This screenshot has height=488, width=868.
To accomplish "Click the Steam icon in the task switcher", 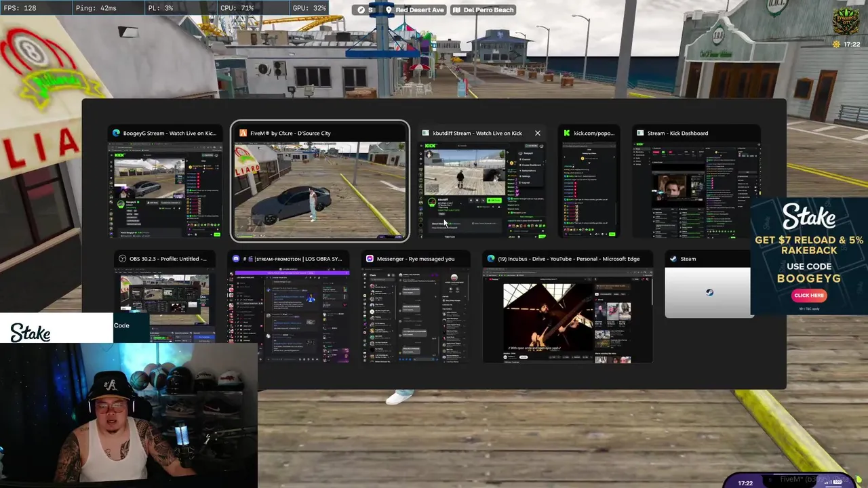I will pos(673,259).
